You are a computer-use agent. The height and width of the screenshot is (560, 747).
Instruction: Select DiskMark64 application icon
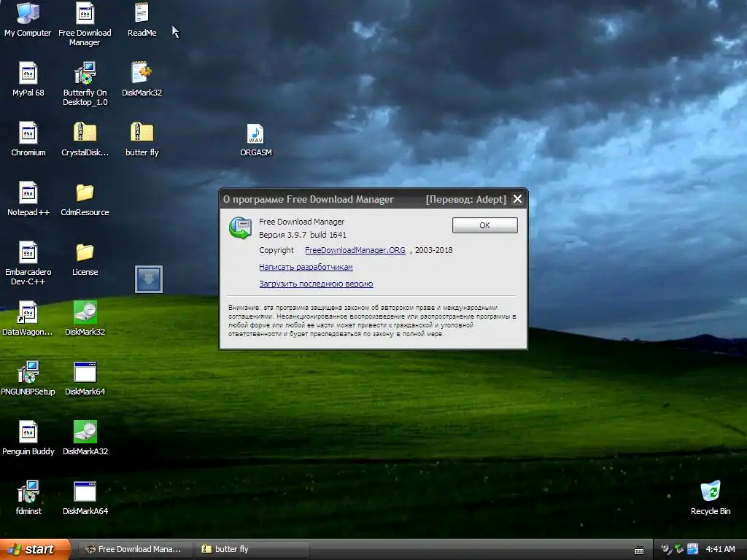(x=85, y=379)
